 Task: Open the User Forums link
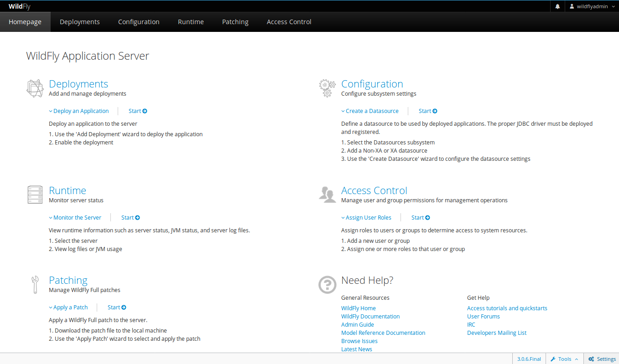point(484,316)
